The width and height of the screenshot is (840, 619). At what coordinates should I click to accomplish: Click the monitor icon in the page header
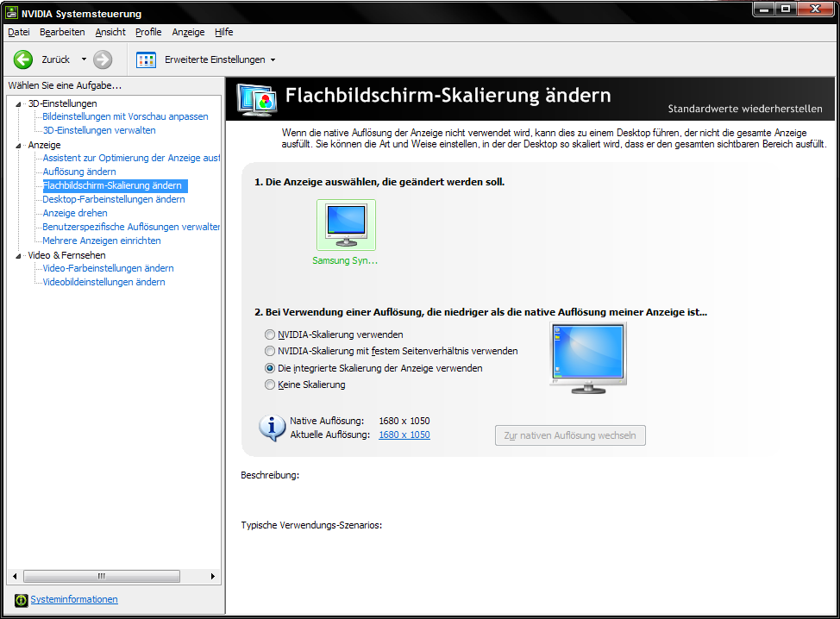point(258,100)
